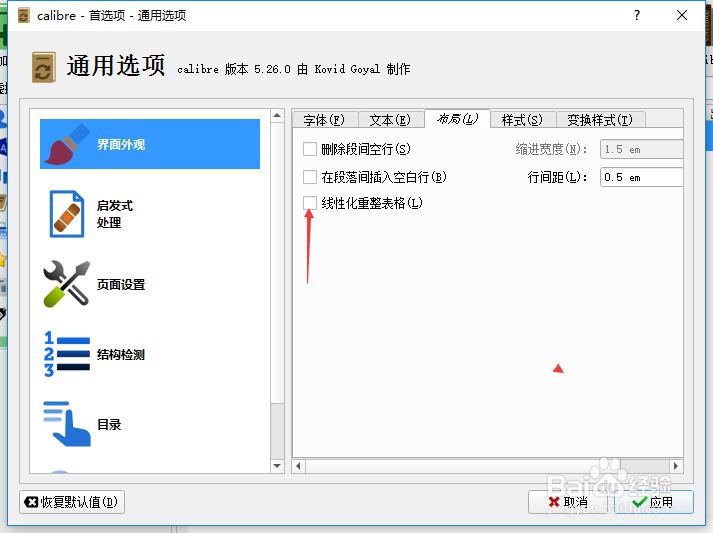Screen dimensions: 713x533
Task: Open the 启发式处理 bandage document icon
Action: click(67, 214)
